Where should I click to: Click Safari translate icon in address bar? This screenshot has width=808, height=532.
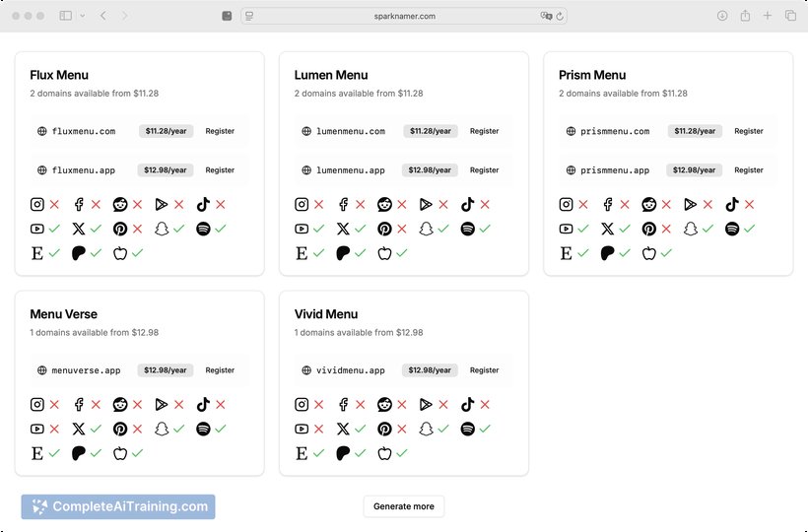[546, 16]
